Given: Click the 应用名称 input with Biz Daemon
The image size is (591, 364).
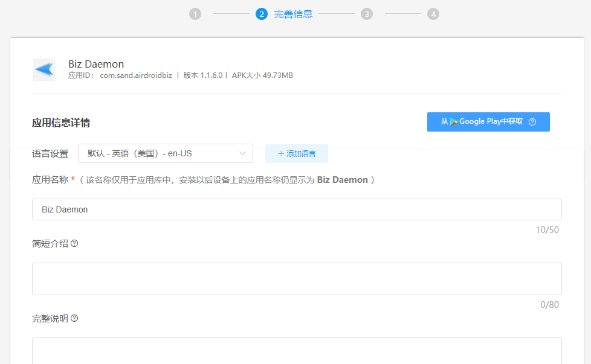Looking at the screenshot, I should (297, 209).
